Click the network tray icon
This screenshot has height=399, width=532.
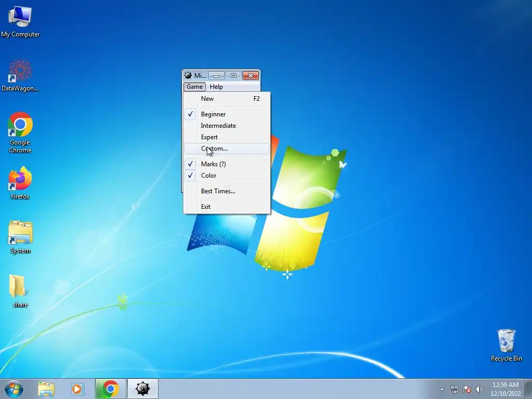[454, 389]
